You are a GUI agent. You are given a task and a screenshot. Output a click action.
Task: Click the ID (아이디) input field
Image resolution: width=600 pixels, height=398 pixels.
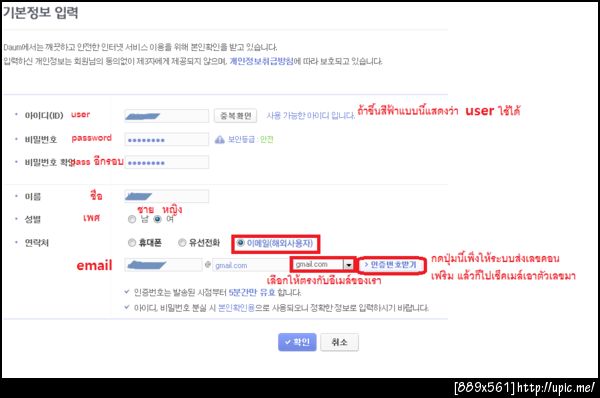point(166,116)
